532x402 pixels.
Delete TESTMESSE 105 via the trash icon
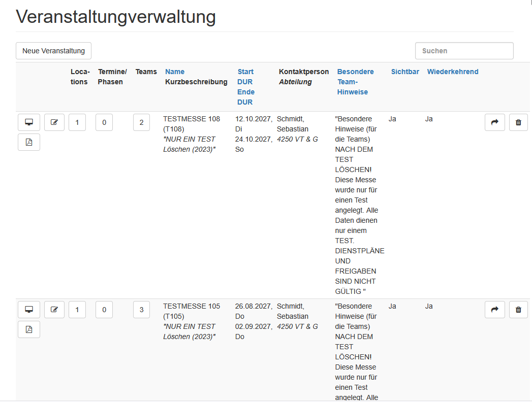click(518, 309)
